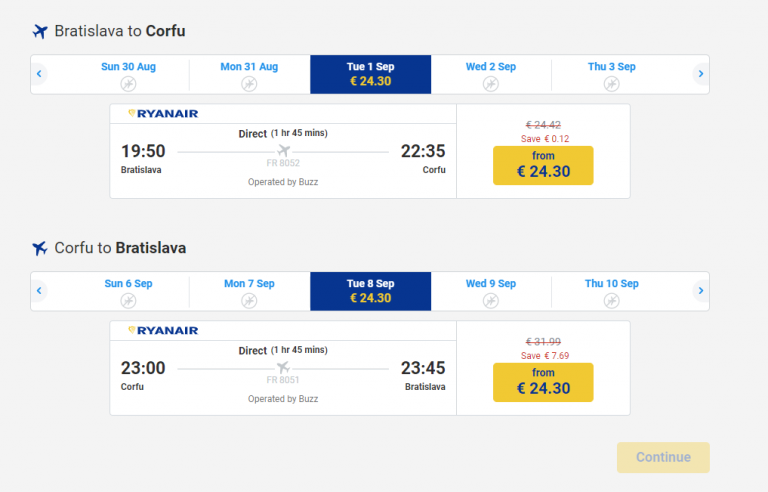Screen dimensions: 768x492
Task: Click the airplane icon beside Corfu to Bratislava
Action: pyautogui.click(x=40, y=248)
